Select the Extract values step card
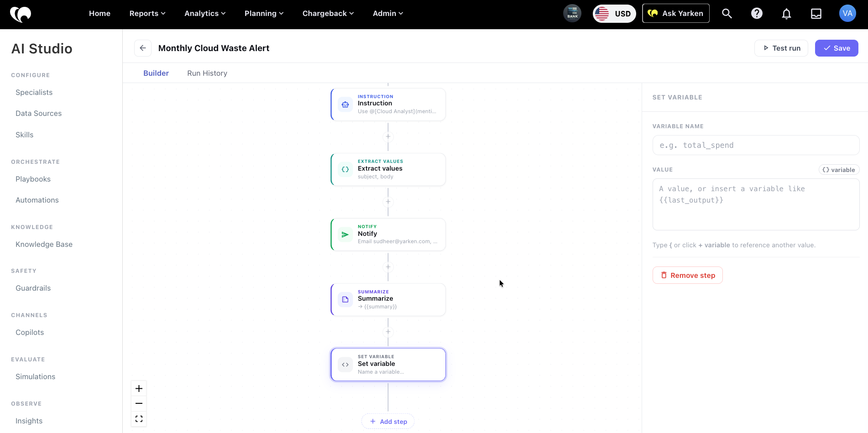This screenshot has height=433, width=868. point(388,169)
